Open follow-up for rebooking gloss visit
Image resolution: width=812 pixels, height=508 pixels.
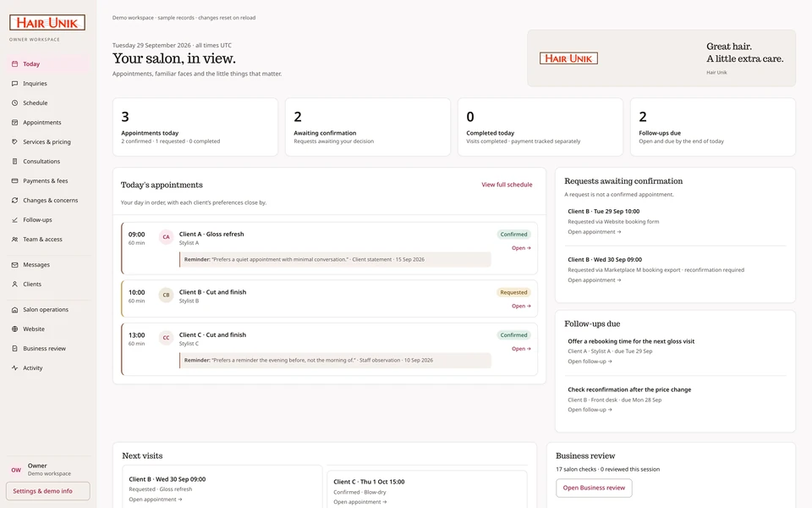point(590,362)
